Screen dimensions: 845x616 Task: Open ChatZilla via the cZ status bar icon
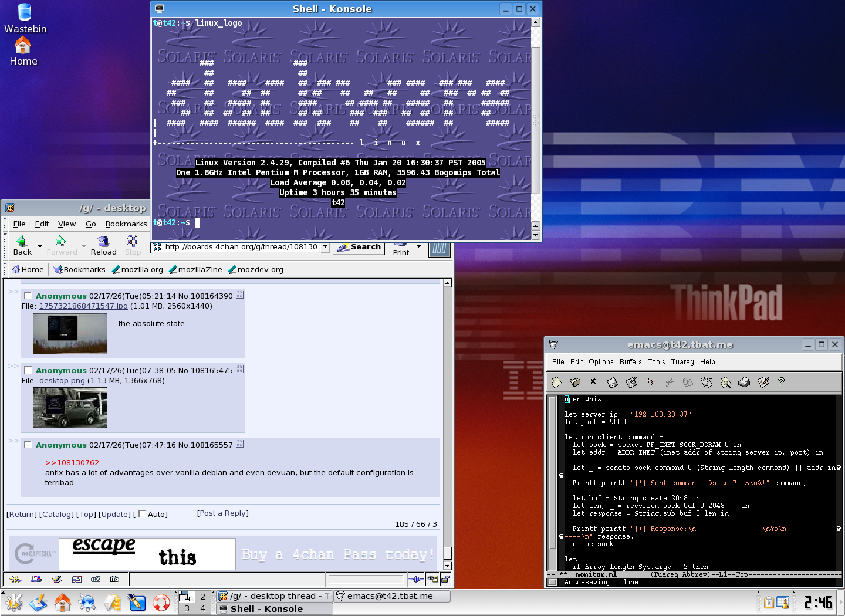96,579
